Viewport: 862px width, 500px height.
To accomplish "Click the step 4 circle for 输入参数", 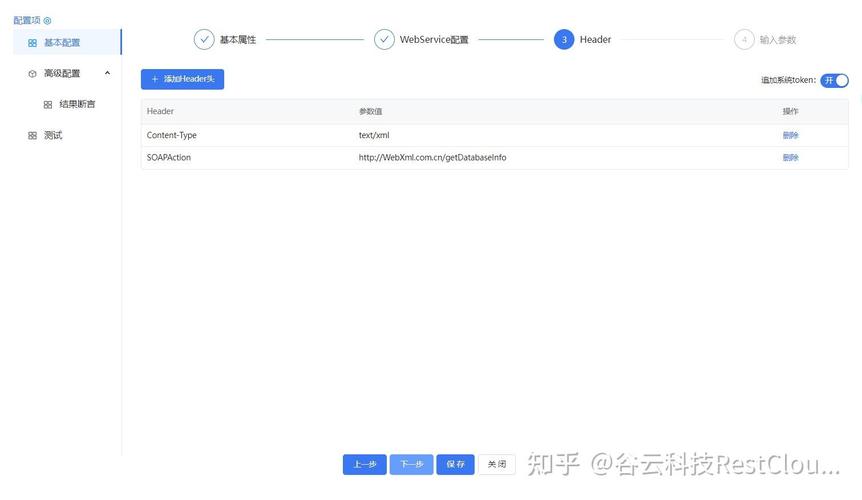I will 744,40.
